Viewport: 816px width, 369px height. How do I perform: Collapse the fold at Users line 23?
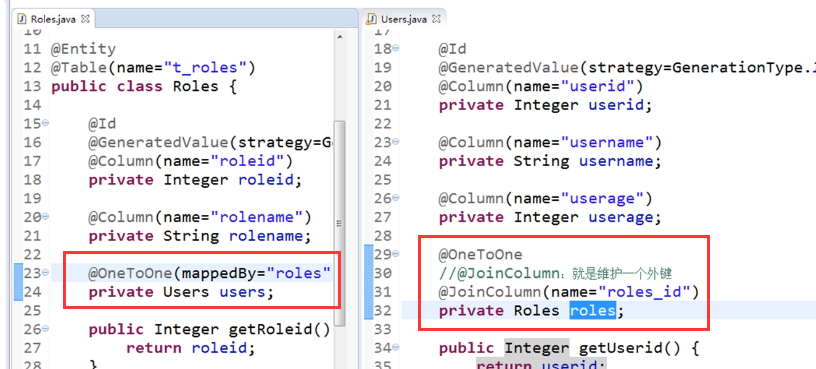(396, 141)
